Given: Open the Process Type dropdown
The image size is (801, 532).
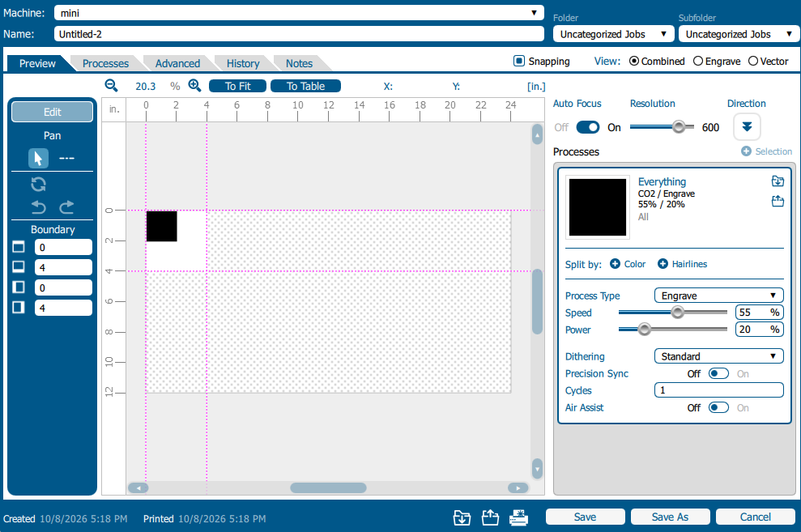Looking at the screenshot, I should click(x=718, y=296).
